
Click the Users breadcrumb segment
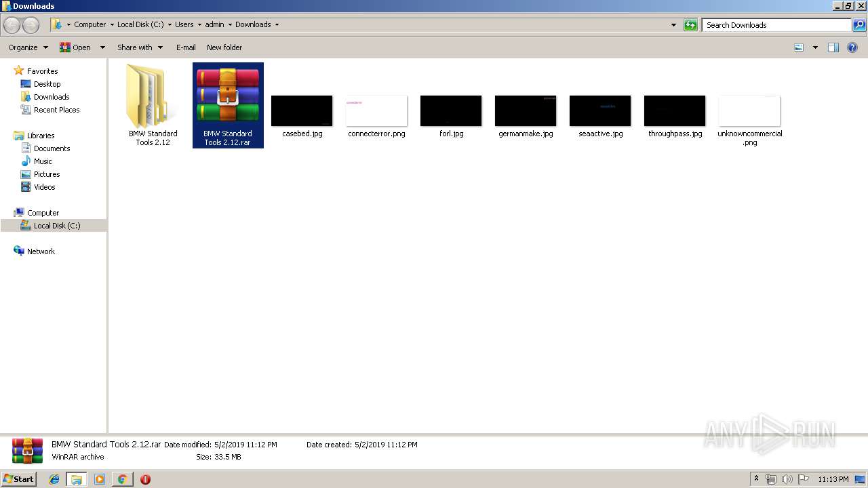184,24
